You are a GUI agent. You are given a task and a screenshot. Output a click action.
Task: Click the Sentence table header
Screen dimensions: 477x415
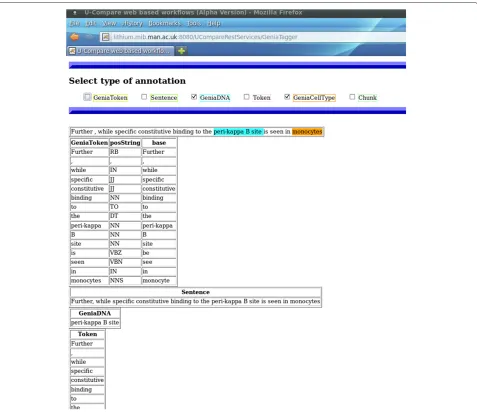pyautogui.click(x=196, y=292)
